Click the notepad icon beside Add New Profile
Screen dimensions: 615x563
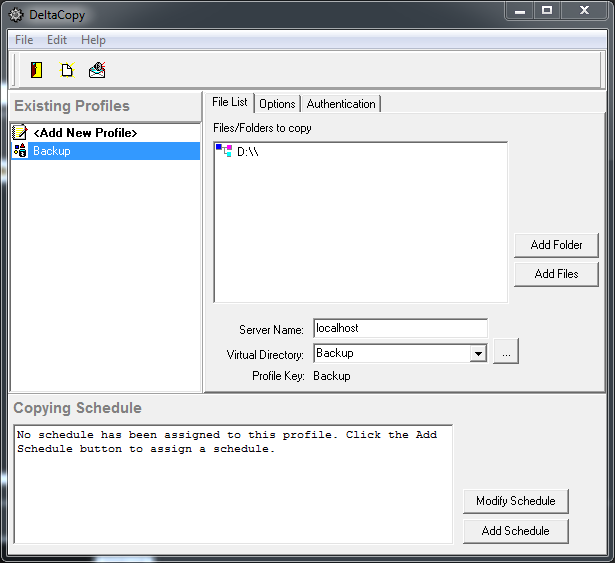tap(20, 132)
